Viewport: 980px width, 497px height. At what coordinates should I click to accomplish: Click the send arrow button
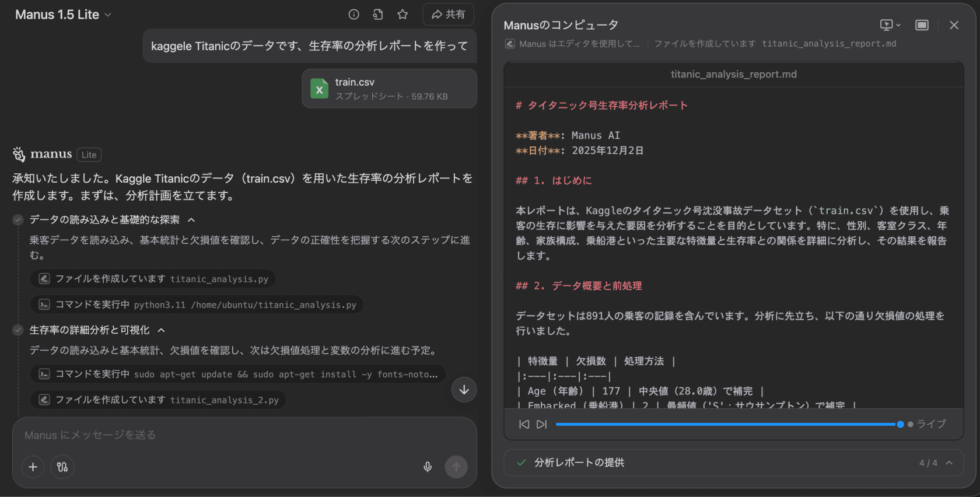[x=456, y=467]
